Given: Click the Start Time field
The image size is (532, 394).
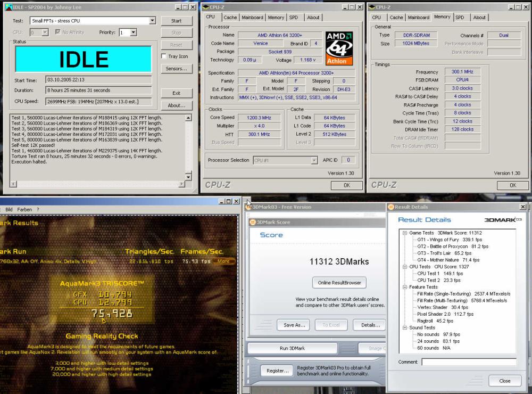Looking at the screenshot, I should (x=98, y=80).
